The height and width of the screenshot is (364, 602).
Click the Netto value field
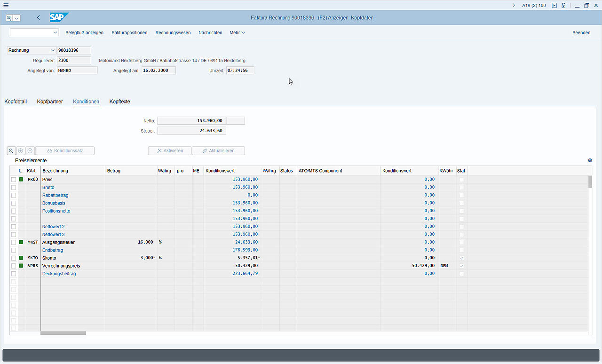(x=191, y=121)
